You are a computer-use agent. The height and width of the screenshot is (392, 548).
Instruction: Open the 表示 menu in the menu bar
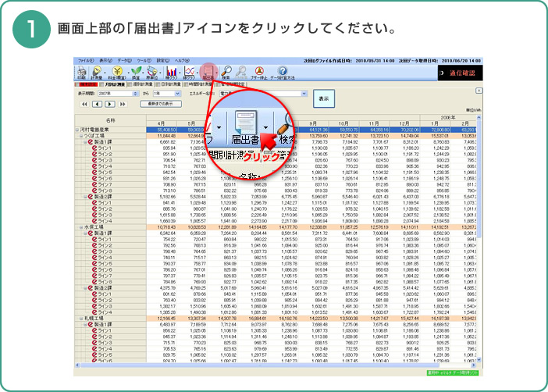(105, 60)
